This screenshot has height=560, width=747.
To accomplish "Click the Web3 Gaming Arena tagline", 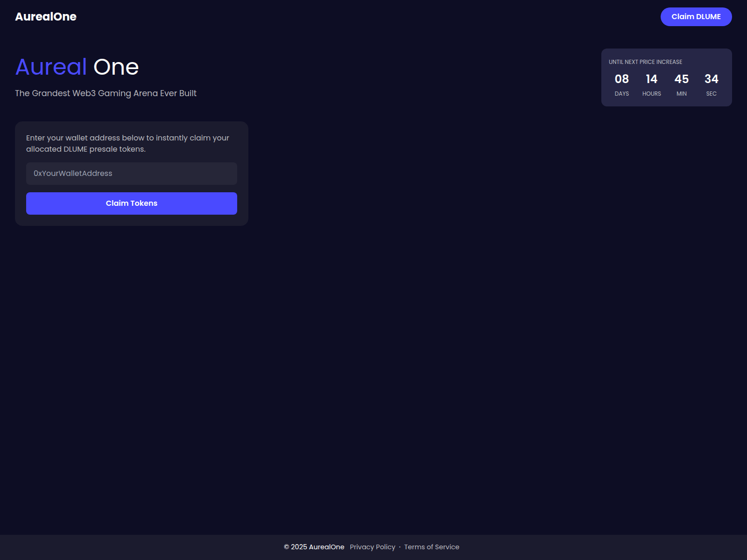I will coord(106,93).
